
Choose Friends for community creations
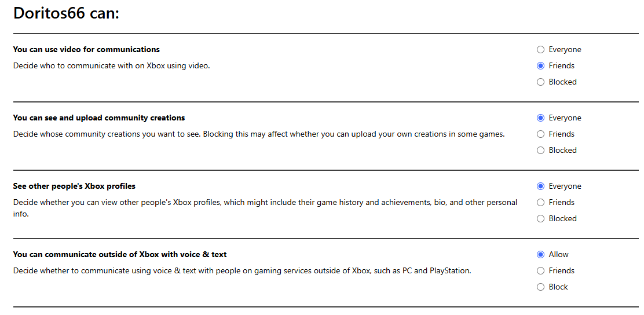(x=540, y=134)
